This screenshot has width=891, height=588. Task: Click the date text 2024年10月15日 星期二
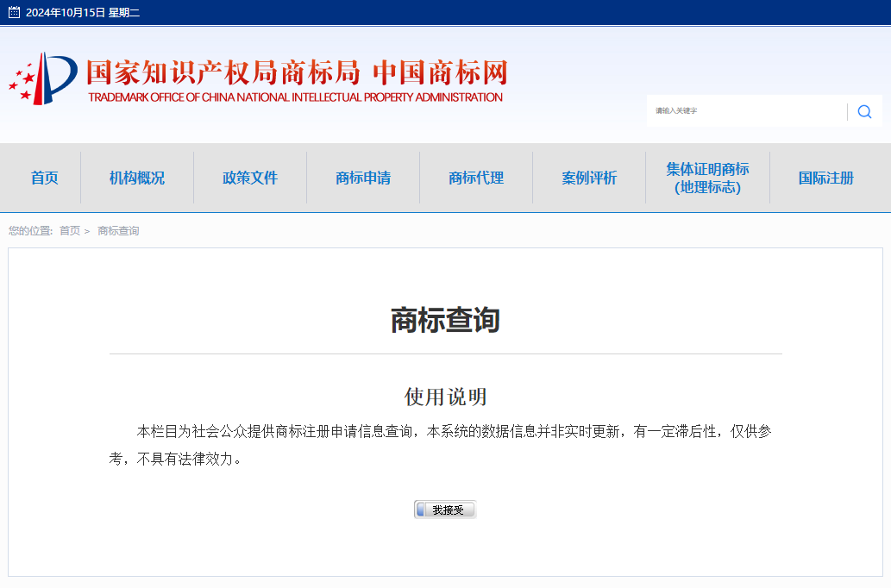[83, 12]
